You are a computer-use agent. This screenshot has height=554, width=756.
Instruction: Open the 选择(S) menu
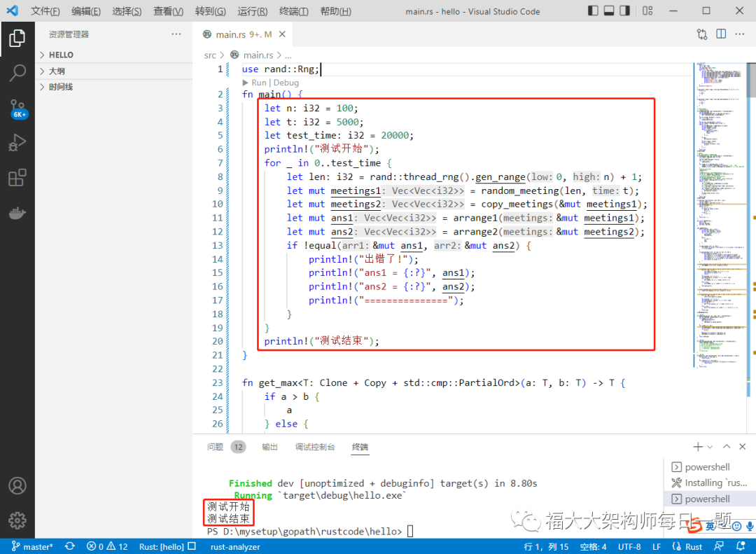pyautogui.click(x=127, y=11)
